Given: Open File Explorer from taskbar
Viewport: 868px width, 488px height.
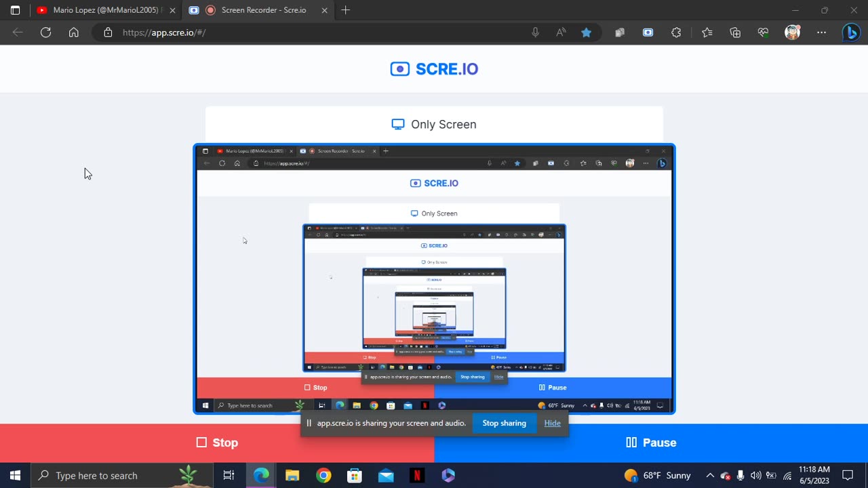Looking at the screenshot, I should pyautogui.click(x=292, y=475).
